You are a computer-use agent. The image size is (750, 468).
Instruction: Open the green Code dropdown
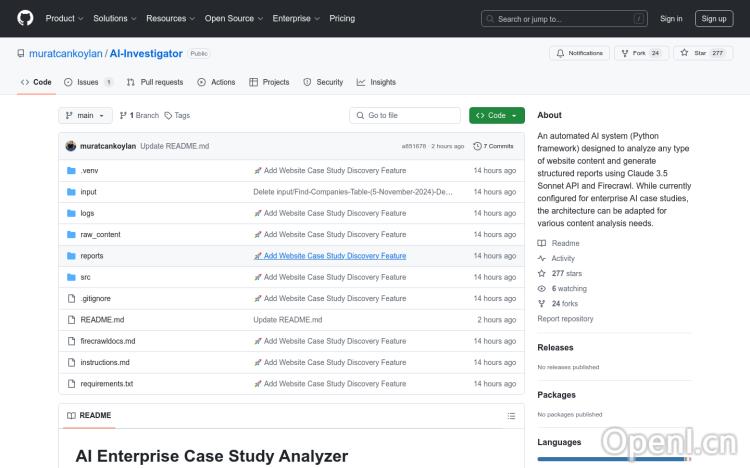click(496, 115)
